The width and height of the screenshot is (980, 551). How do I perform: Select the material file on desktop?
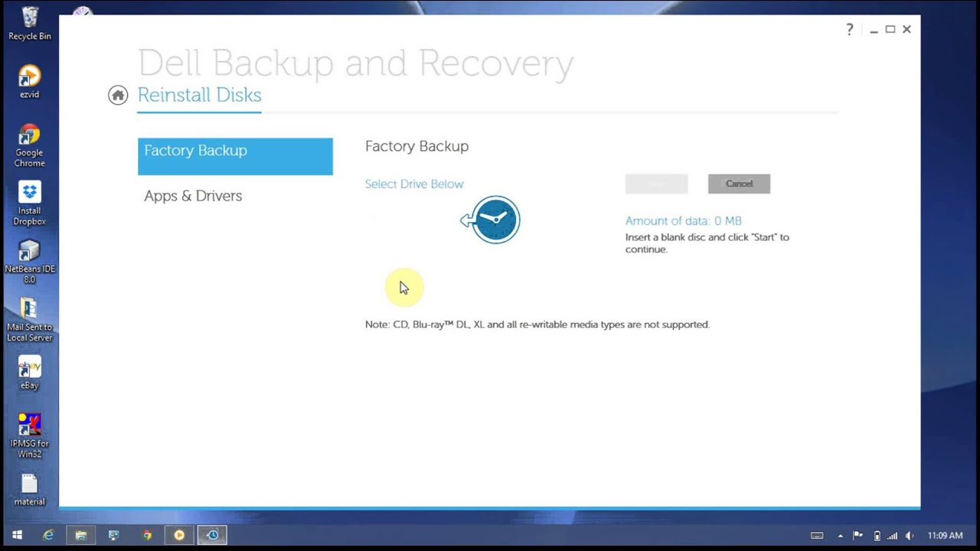click(x=29, y=490)
